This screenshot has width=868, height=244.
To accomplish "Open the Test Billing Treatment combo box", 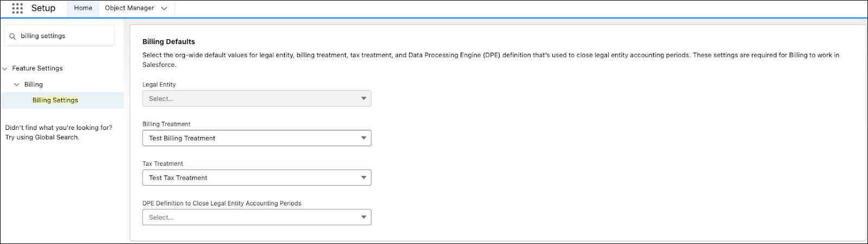I will coord(257,138).
